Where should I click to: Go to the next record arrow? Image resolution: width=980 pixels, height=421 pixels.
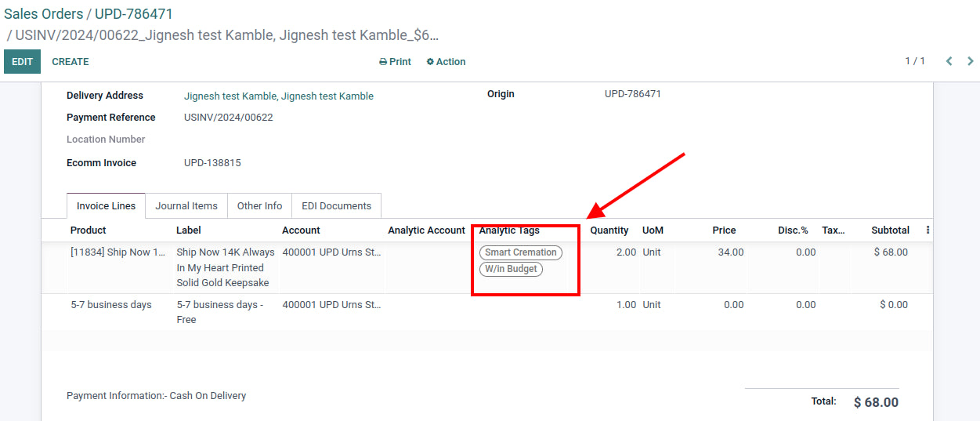pos(971,61)
